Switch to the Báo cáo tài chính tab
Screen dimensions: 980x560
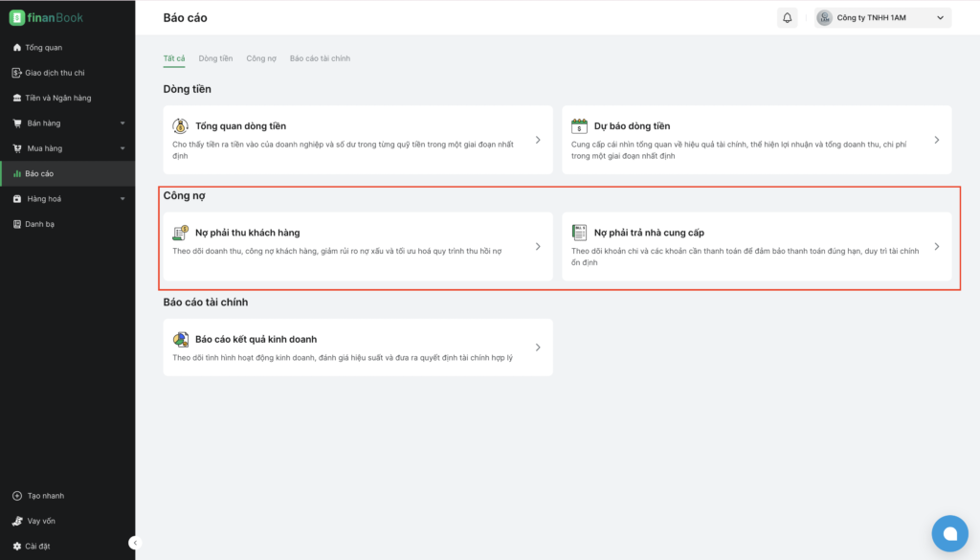point(320,58)
